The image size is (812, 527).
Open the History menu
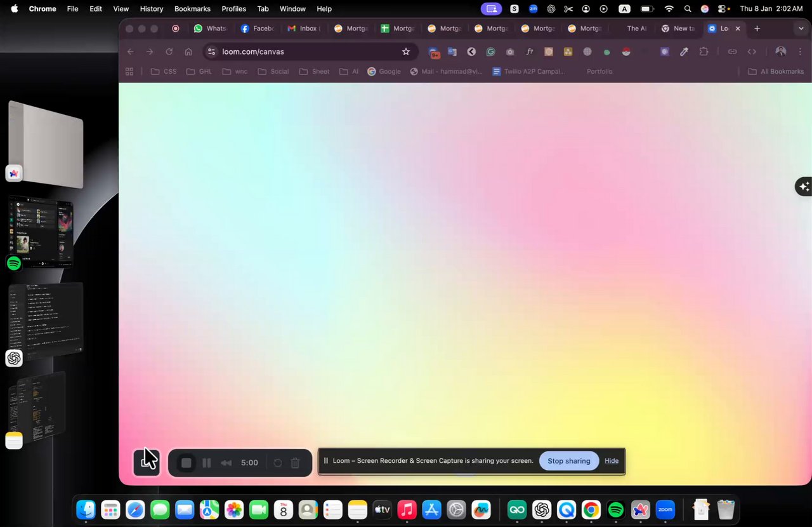pos(151,9)
